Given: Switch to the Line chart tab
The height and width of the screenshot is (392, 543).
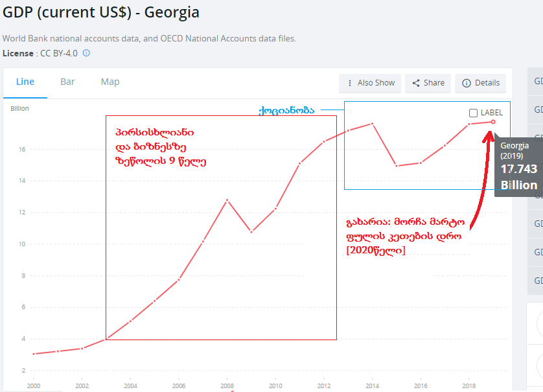Looking at the screenshot, I should [25, 82].
